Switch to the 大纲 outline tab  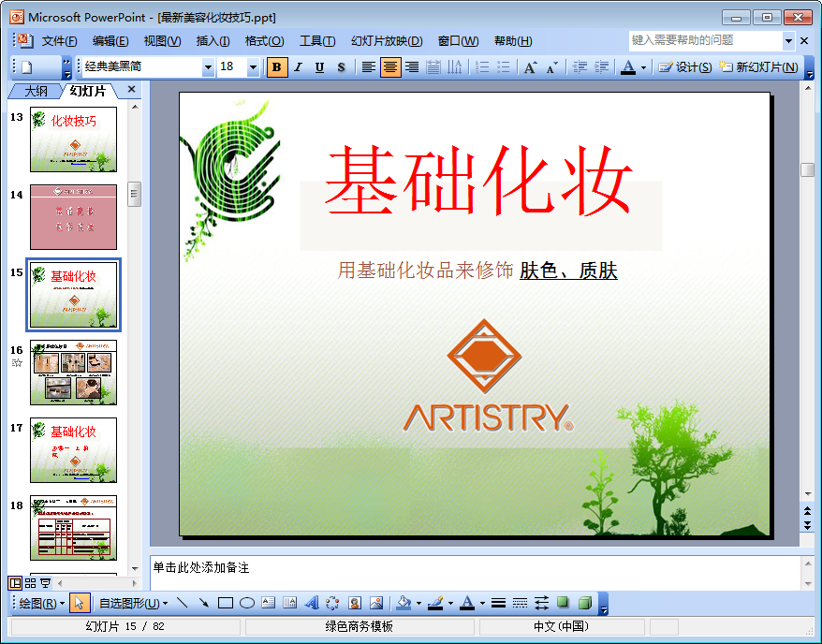point(36,91)
